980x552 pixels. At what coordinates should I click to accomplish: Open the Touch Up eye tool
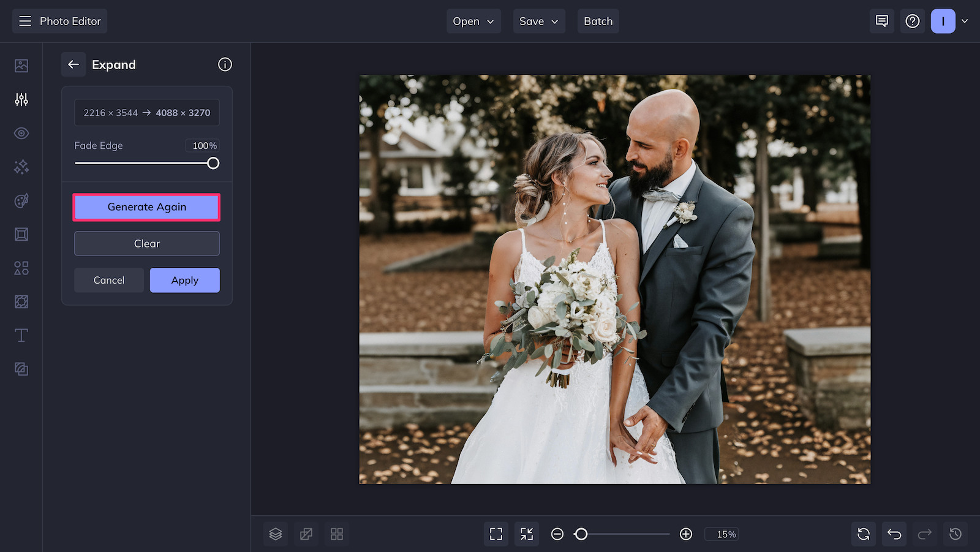tap(21, 133)
